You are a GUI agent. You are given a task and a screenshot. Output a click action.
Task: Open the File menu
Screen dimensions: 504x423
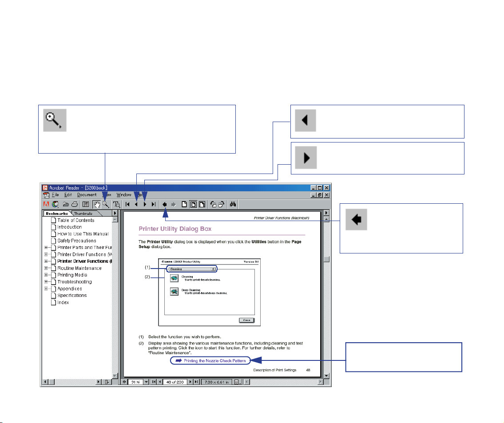pyautogui.click(x=55, y=195)
